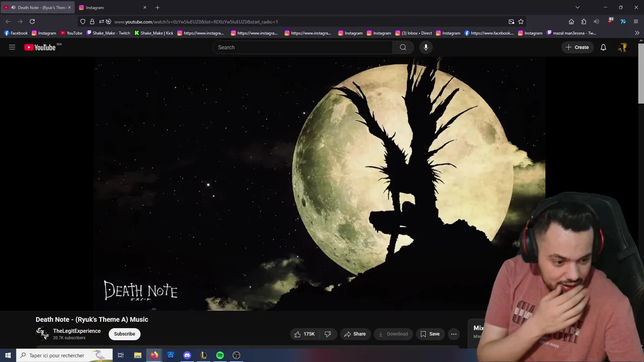
Task: Open TheLegitExperience channel name link
Action: coord(77,331)
